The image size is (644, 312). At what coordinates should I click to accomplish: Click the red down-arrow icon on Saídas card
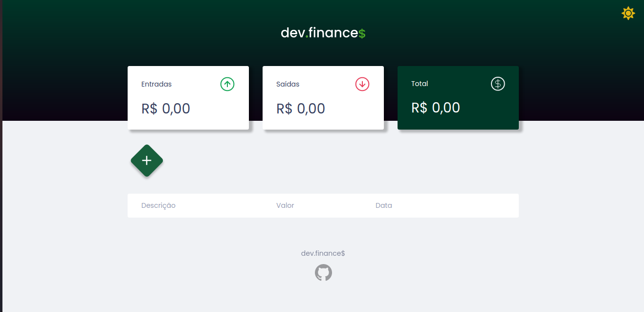point(362,84)
